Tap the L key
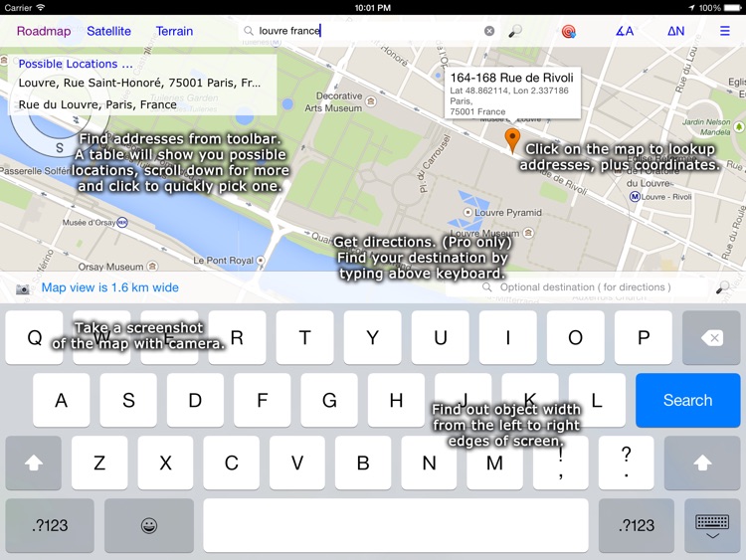The image size is (746, 560). point(597,400)
